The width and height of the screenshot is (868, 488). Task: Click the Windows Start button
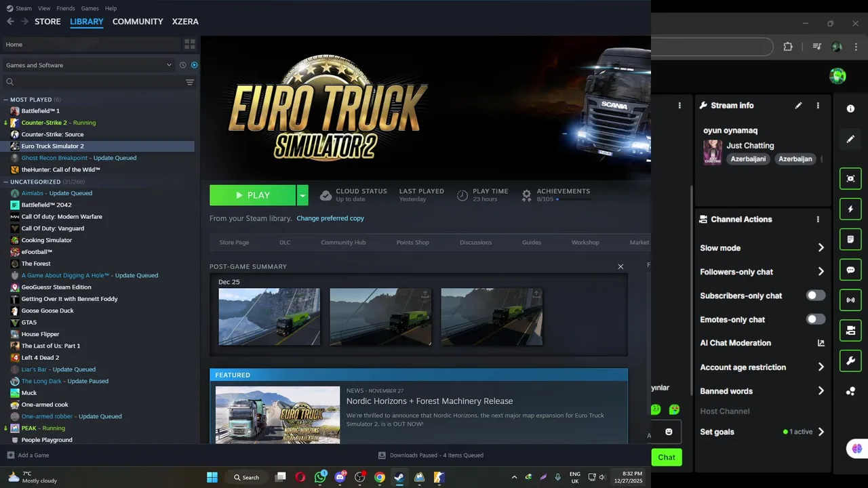[212, 477]
